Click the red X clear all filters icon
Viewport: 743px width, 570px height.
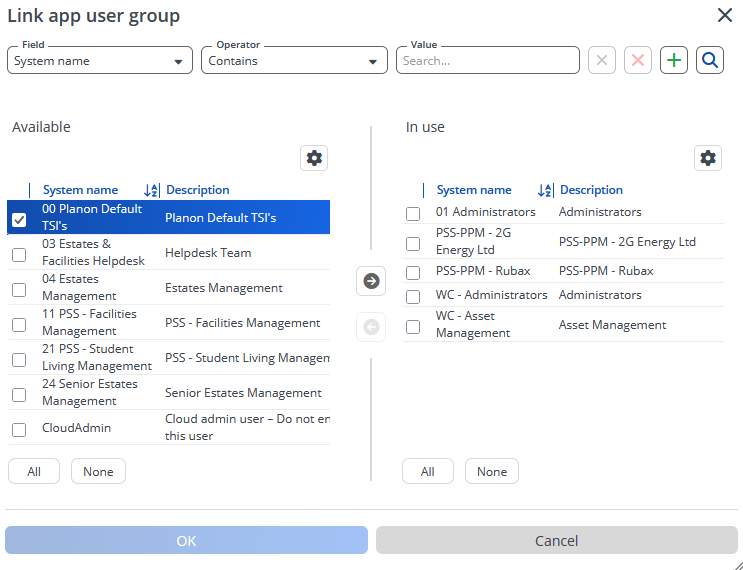[x=637, y=60]
